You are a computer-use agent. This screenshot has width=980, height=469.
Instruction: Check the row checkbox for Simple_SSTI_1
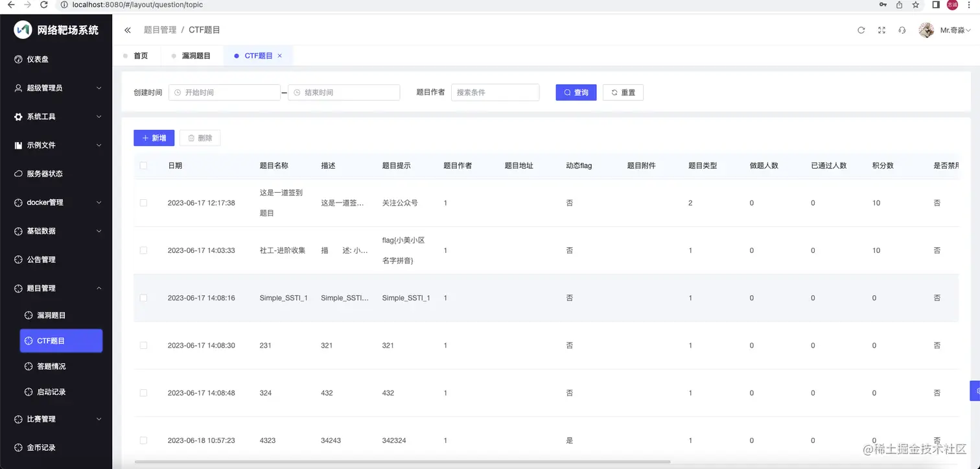[143, 298]
